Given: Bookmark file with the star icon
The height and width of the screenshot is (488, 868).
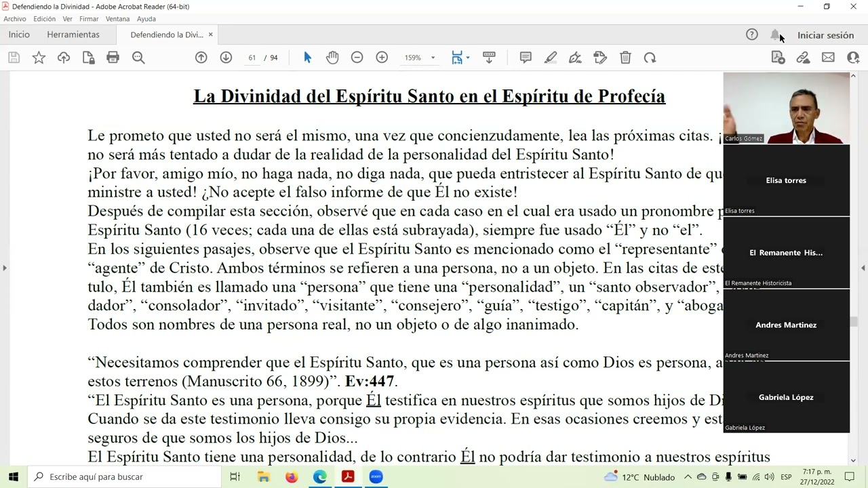Looking at the screenshot, I should coord(39,58).
